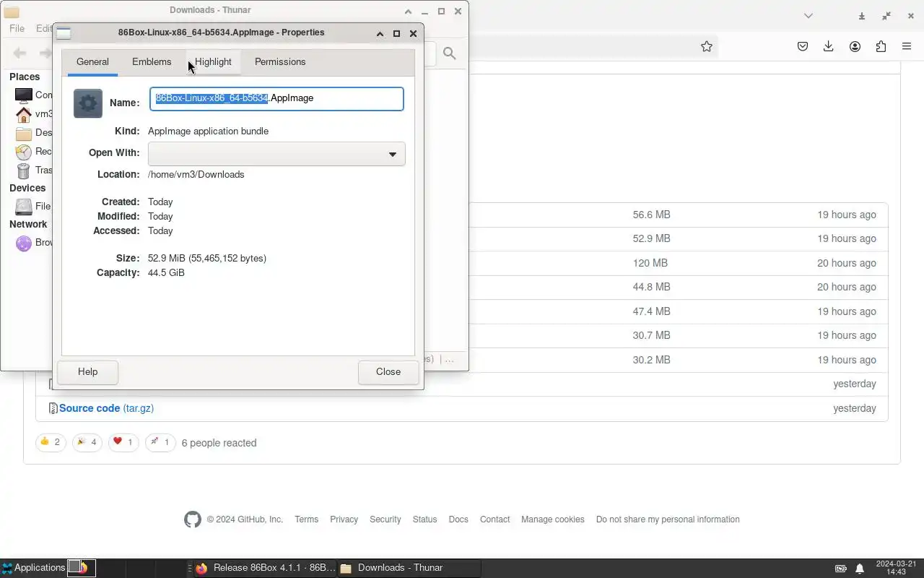Click the rocket reaction
This screenshot has height=578, width=924.
(x=160, y=442)
